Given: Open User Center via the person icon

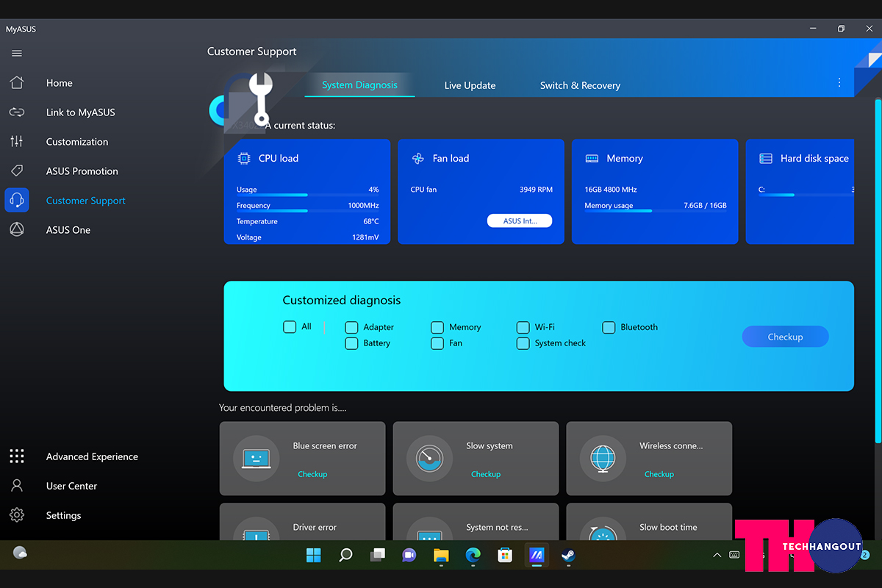Looking at the screenshot, I should click(x=17, y=486).
